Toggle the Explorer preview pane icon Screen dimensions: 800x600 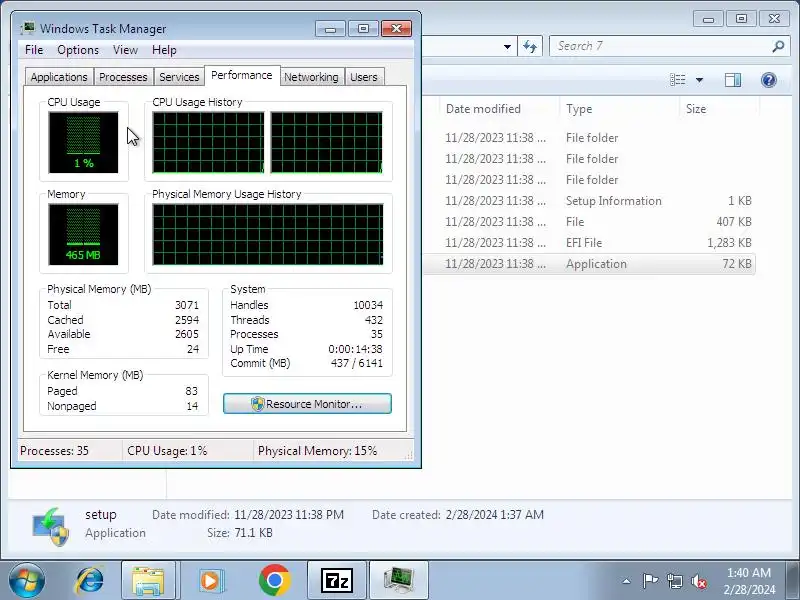tap(733, 80)
